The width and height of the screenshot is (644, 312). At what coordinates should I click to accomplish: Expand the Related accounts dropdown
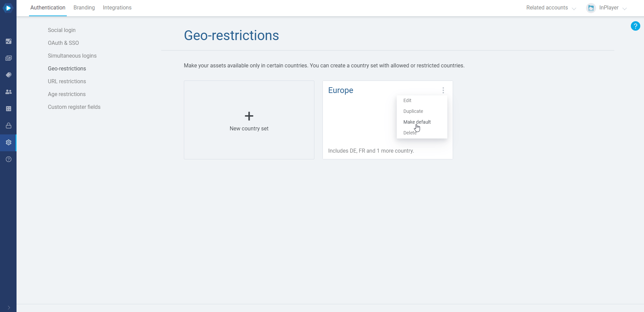click(x=551, y=7)
